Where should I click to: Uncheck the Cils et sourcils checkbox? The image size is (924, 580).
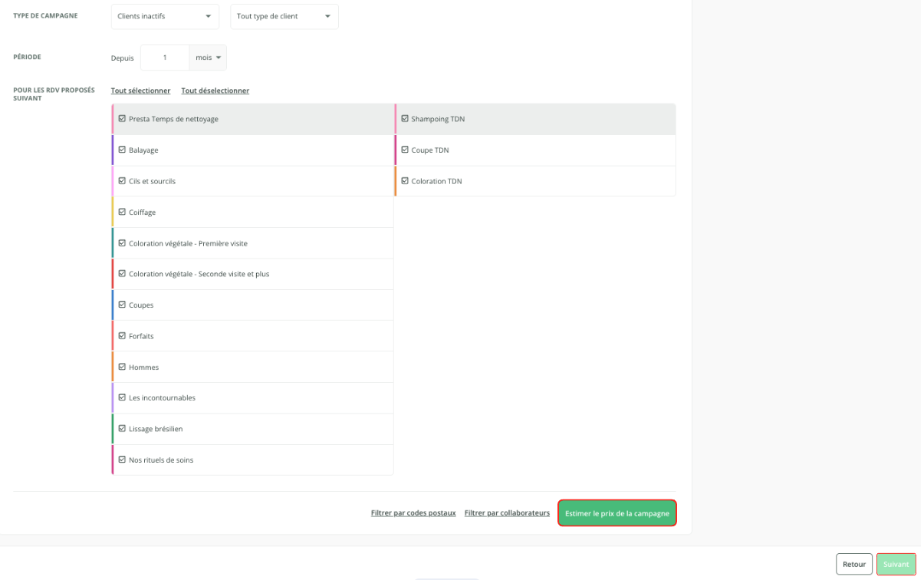coord(122,181)
